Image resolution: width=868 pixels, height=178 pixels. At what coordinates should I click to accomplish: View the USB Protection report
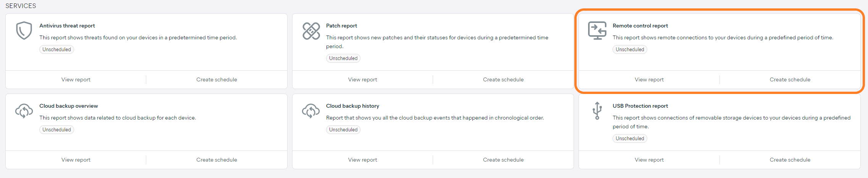(x=649, y=160)
